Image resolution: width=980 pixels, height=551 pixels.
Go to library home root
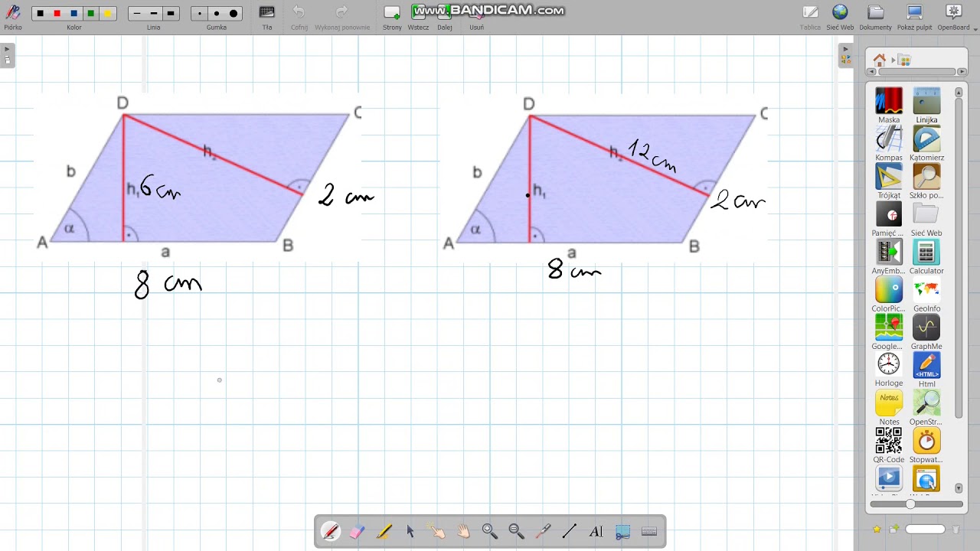point(879,60)
